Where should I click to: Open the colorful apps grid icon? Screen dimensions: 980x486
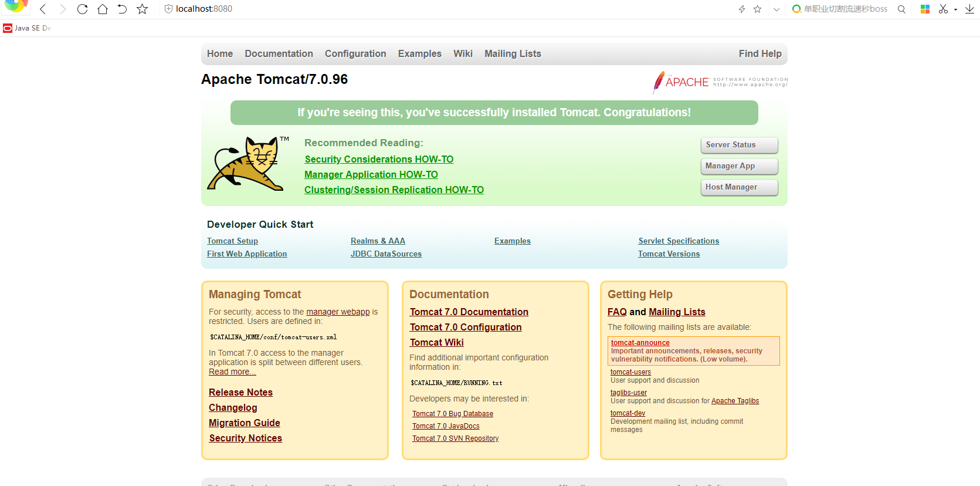click(x=925, y=9)
